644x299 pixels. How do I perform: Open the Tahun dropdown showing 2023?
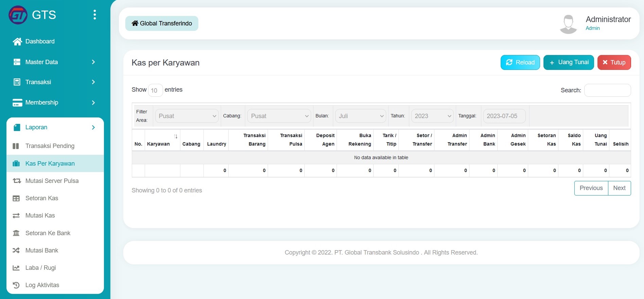(432, 116)
